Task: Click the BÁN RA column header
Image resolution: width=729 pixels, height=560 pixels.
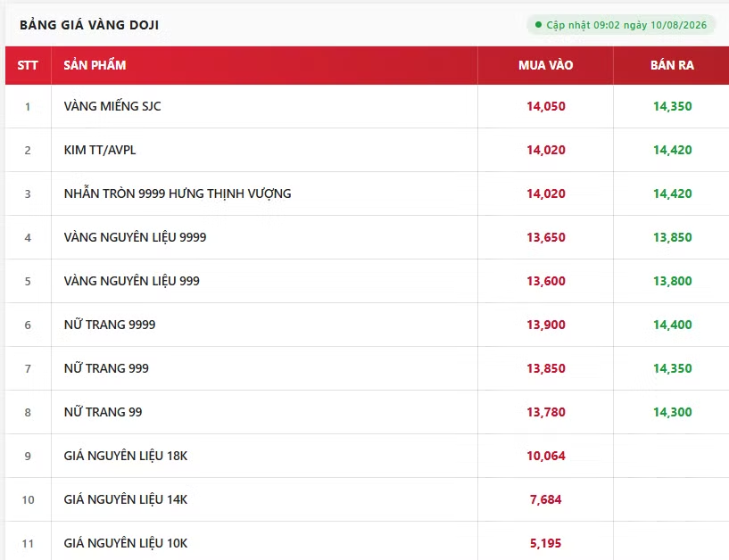Action: point(672,65)
